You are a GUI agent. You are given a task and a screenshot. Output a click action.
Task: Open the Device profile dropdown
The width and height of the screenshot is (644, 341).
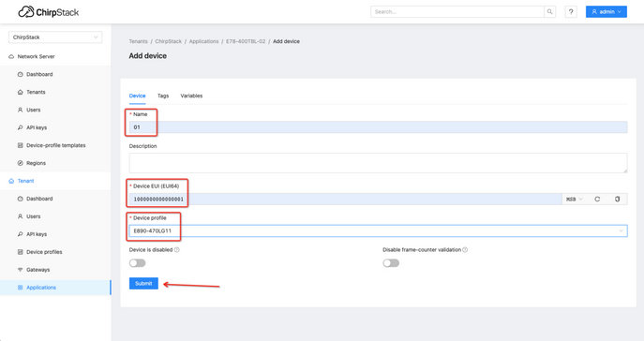379,231
